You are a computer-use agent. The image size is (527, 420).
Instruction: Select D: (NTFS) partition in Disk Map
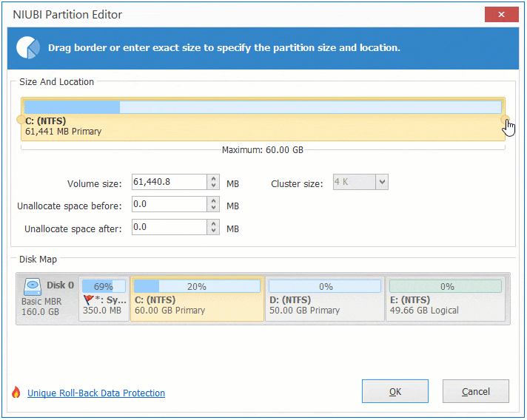pyautogui.click(x=324, y=299)
